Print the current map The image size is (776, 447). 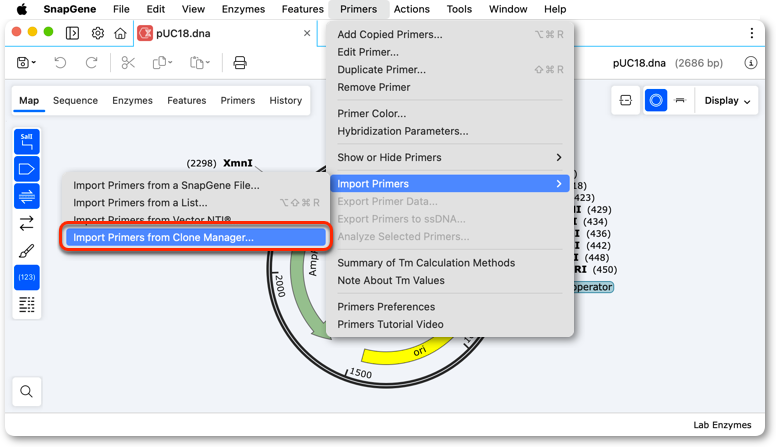pyautogui.click(x=240, y=63)
